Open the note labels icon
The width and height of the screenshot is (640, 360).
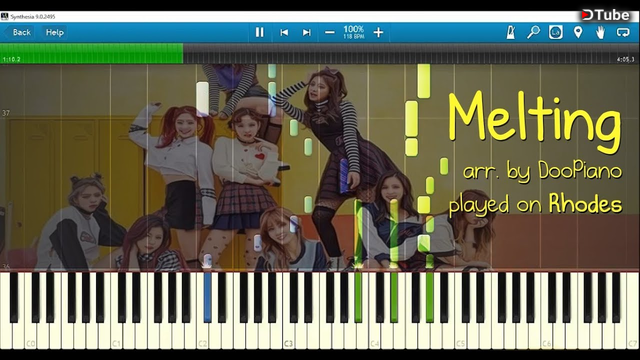[x=556, y=32]
